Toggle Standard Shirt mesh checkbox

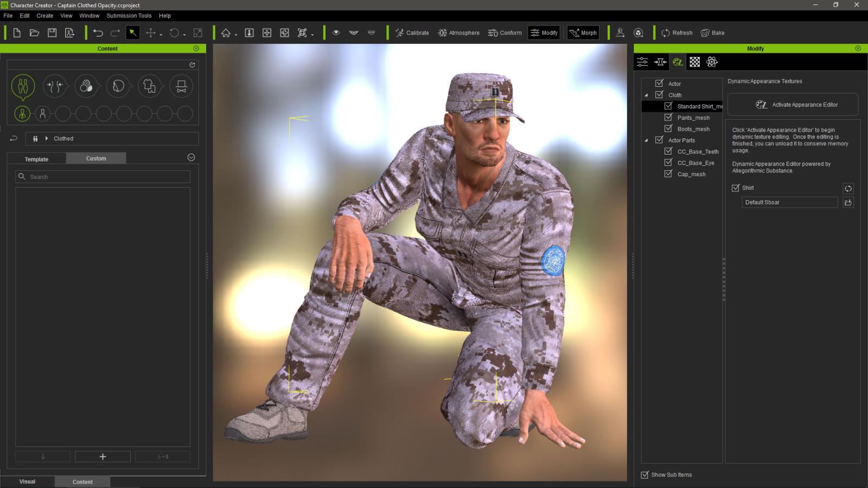[x=668, y=106]
